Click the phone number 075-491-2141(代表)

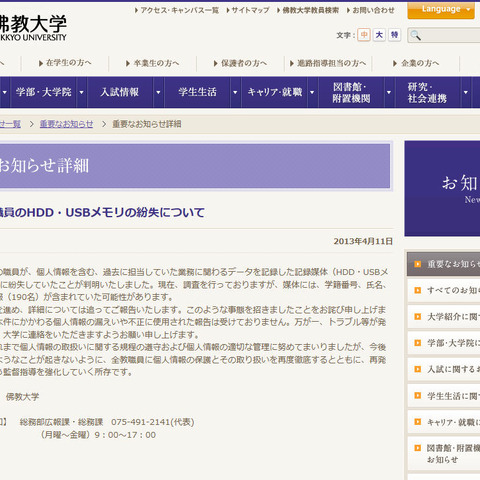(153, 422)
